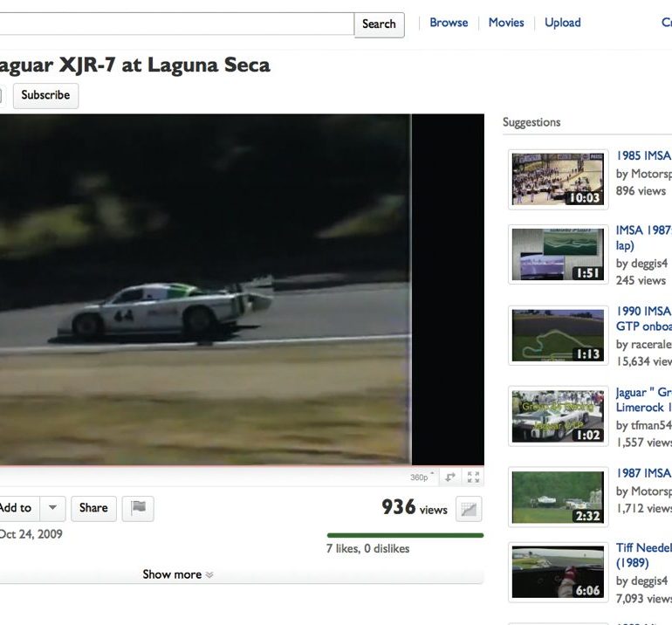Subscribe to the channel
Viewport: 672px width, 625px height.
[x=45, y=95]
